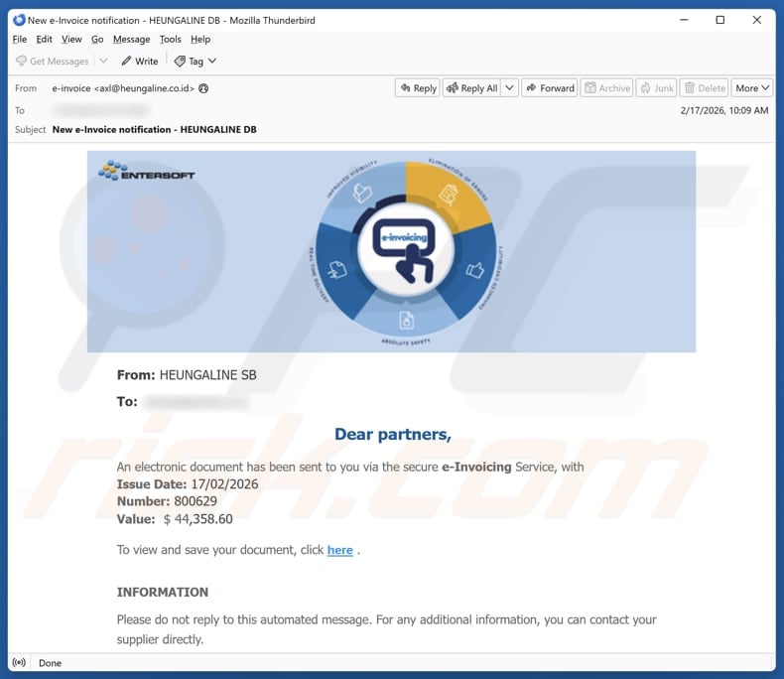Click 'From: HEUNGALINE SB' in email body
The image size is (784, 679).
click(187, 375)
